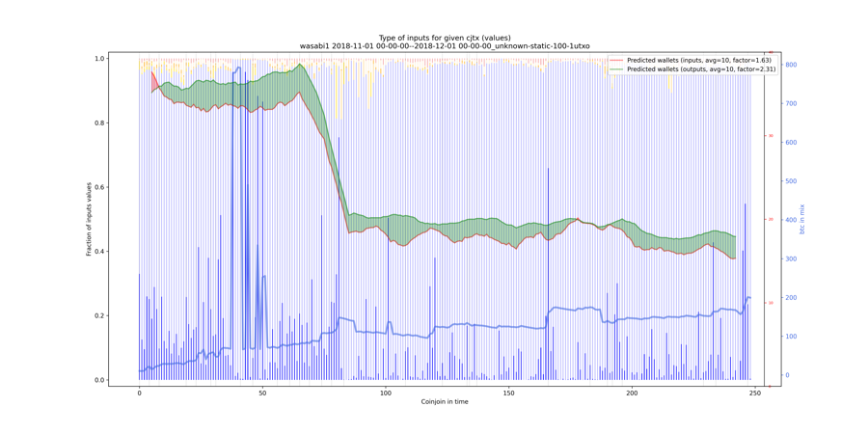
Task: Click the green line sample in the legend
Action: pyautogui.click(x=616, y=68)
